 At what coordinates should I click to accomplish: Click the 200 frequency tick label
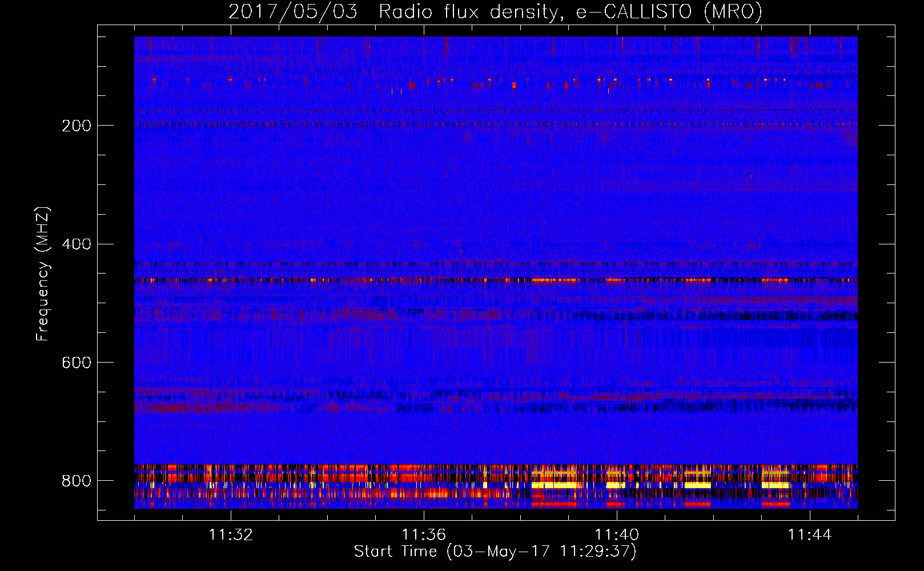(77, 126)
